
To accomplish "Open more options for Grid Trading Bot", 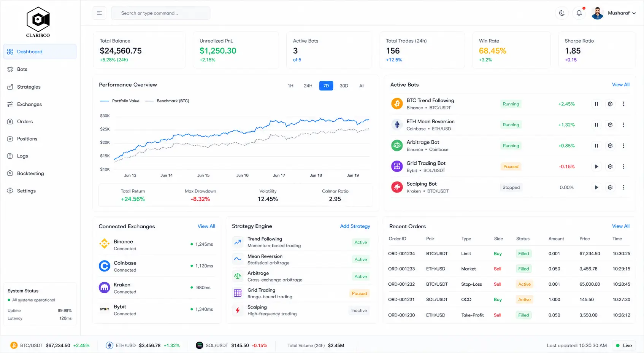I will pos(623,167).
